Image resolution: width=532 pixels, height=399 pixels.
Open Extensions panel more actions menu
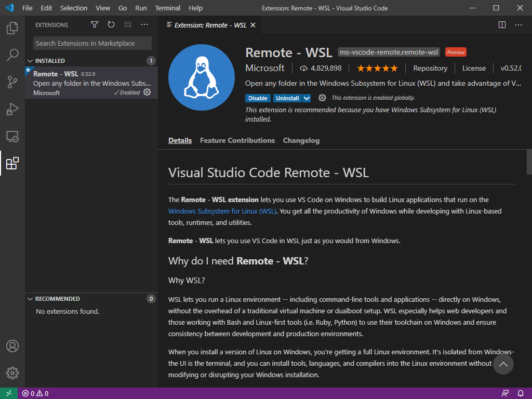pos(144,25)
